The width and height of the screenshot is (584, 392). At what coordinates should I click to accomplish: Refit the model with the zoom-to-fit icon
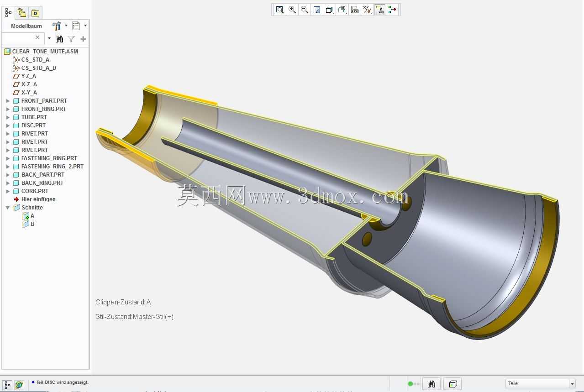280,10
